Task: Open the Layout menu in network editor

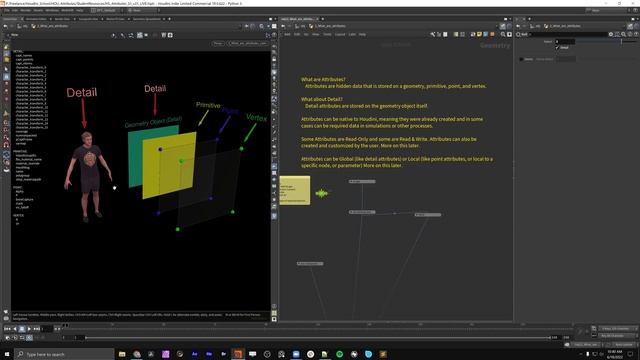Action: (340, 35)
